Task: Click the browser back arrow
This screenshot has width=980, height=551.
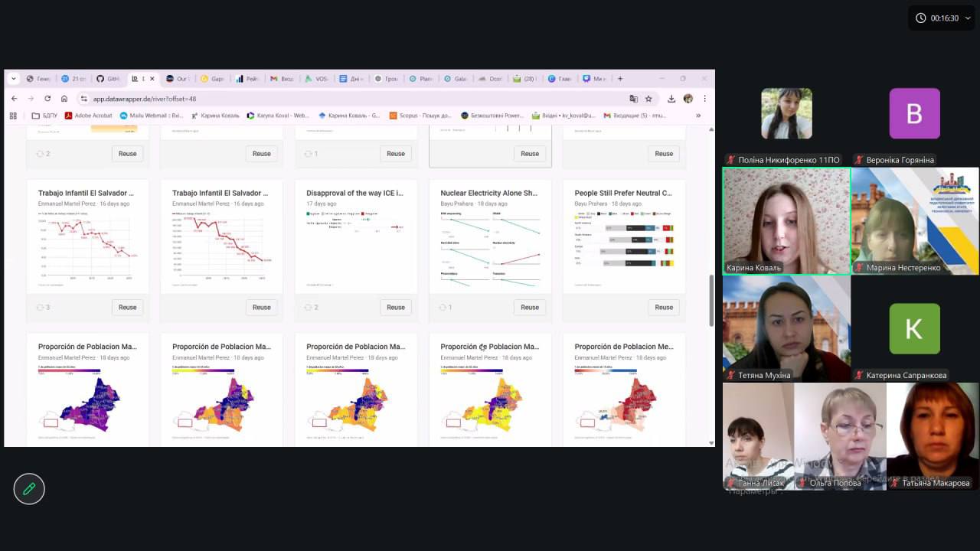Action: tap(14, 99)
